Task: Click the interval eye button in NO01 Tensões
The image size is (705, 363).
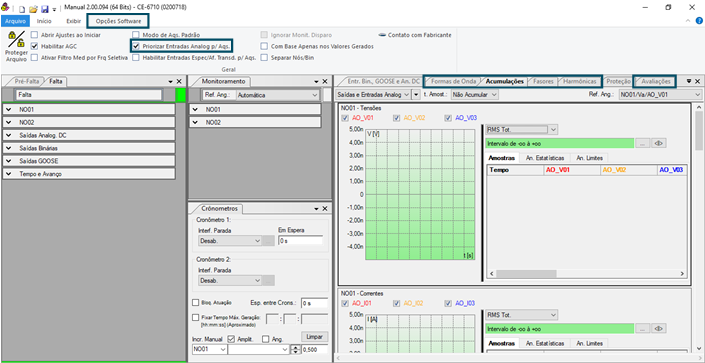Action: click(x=660, y=143)
